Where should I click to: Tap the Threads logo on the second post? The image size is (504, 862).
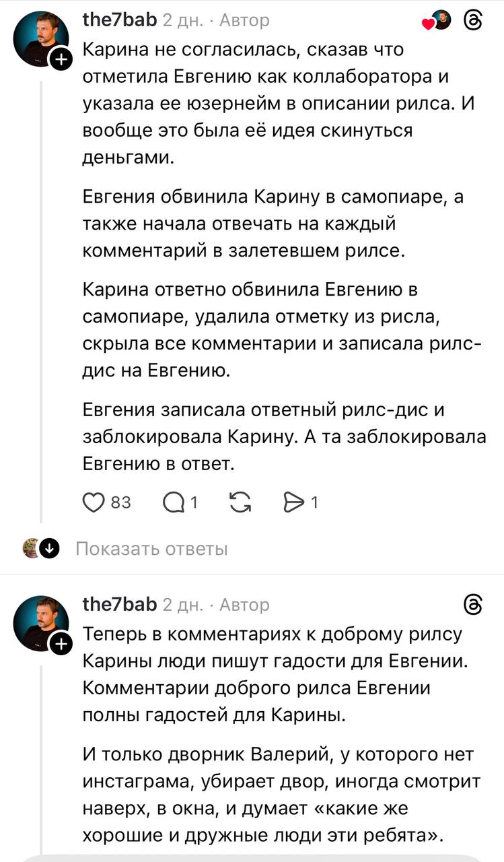(x=474, y=605)
